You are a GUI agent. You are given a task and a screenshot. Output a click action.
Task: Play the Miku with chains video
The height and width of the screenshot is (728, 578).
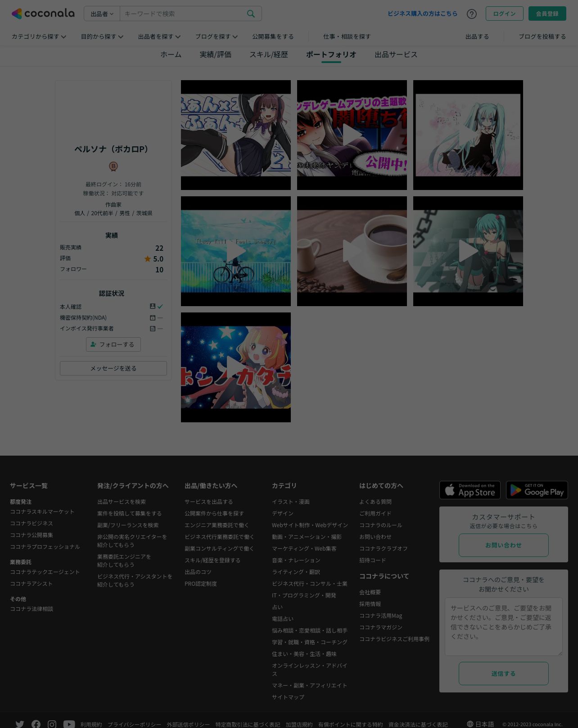(x=468, y=251)
